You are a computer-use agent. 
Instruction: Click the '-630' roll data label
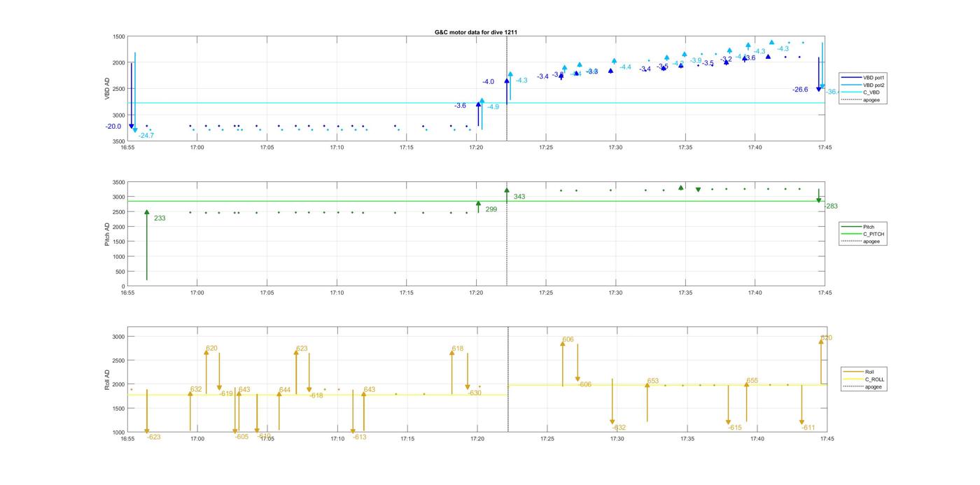(475, 393)
